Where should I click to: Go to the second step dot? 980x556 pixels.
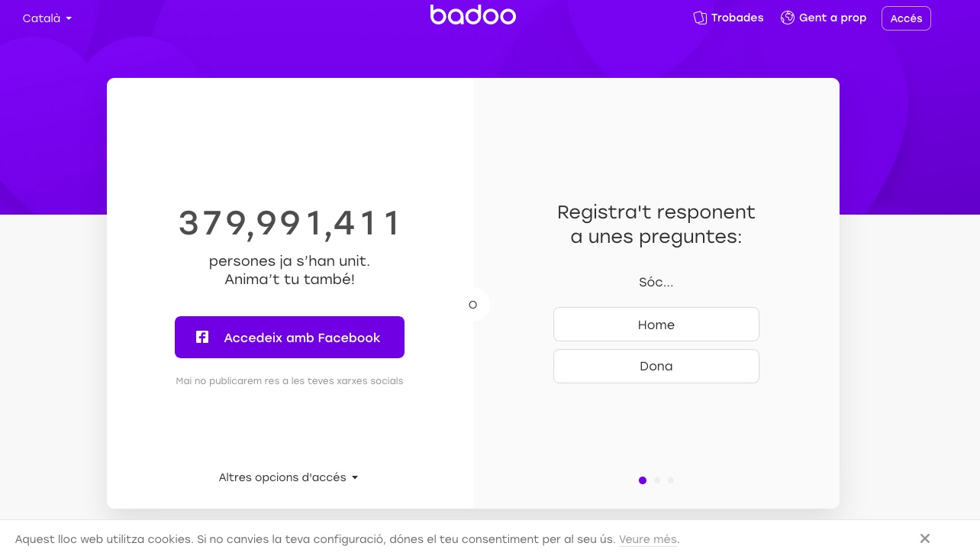click(x=657, y=480)
